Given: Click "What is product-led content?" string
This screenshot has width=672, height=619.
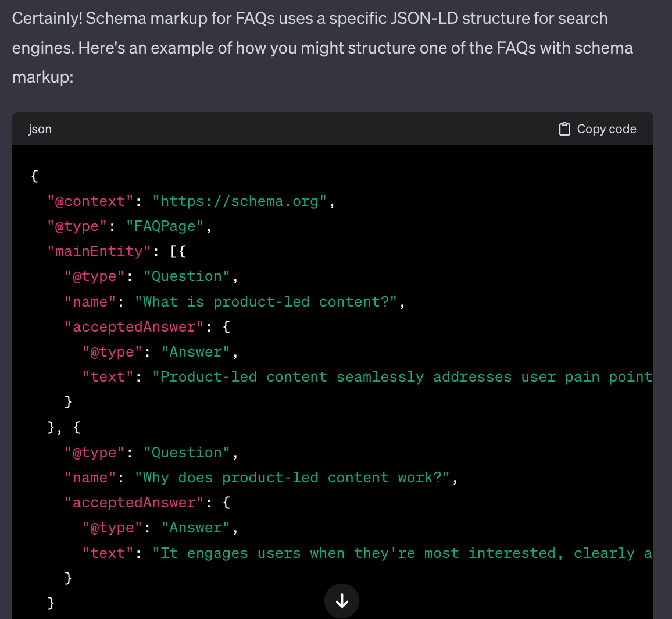Looking at the screenshot, I should pos(266,301).
